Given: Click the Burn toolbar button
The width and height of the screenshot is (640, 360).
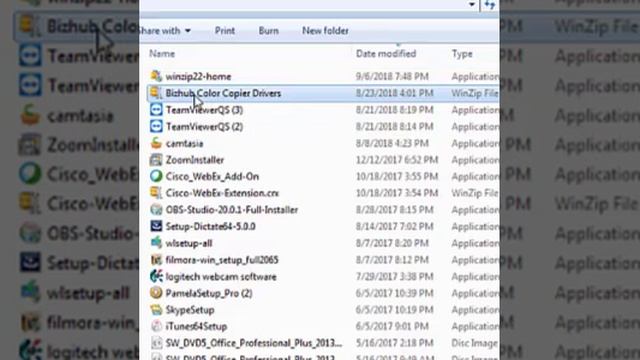Looking at the screenshot, I should [269, 31].
